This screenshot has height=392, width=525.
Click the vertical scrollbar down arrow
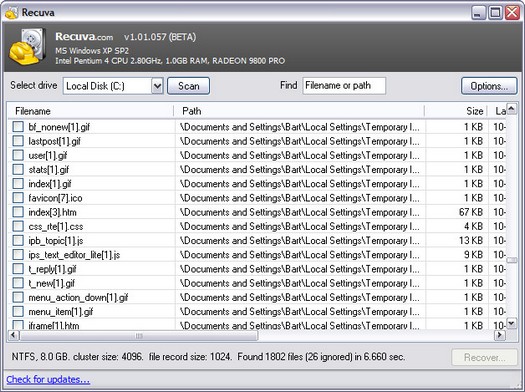coord(511,323)
